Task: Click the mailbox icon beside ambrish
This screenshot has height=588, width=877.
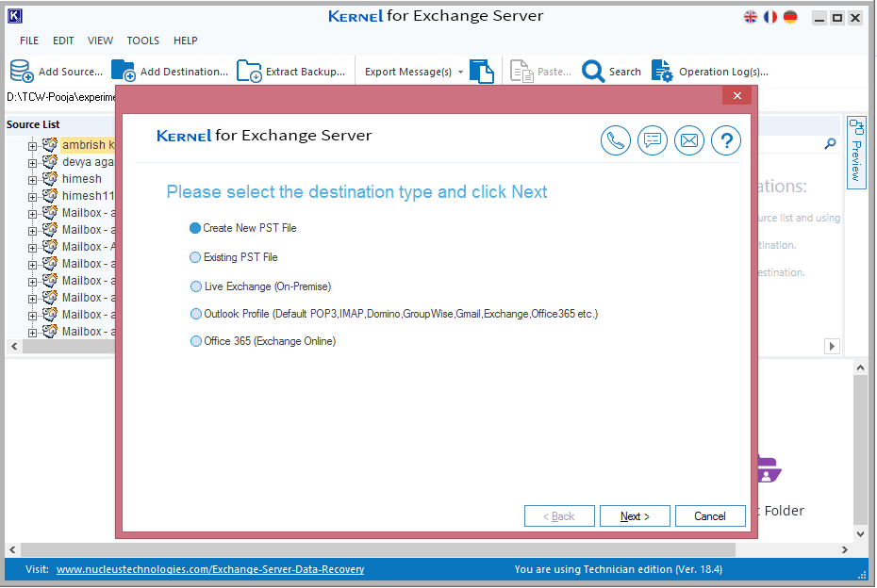Action: coord(50,144)
